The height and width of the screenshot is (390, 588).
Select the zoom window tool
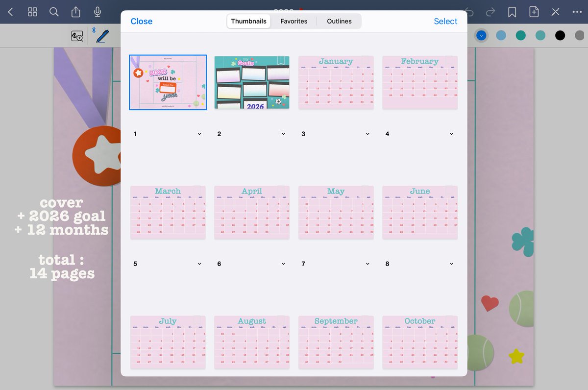[77, 36]
